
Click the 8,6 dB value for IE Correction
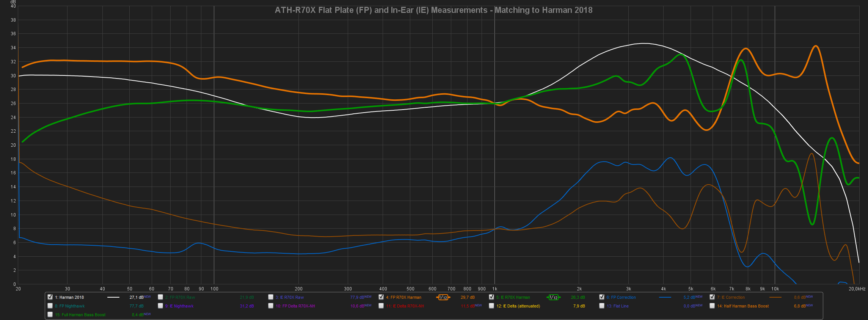pyautogui.click(x=800, y=297)
